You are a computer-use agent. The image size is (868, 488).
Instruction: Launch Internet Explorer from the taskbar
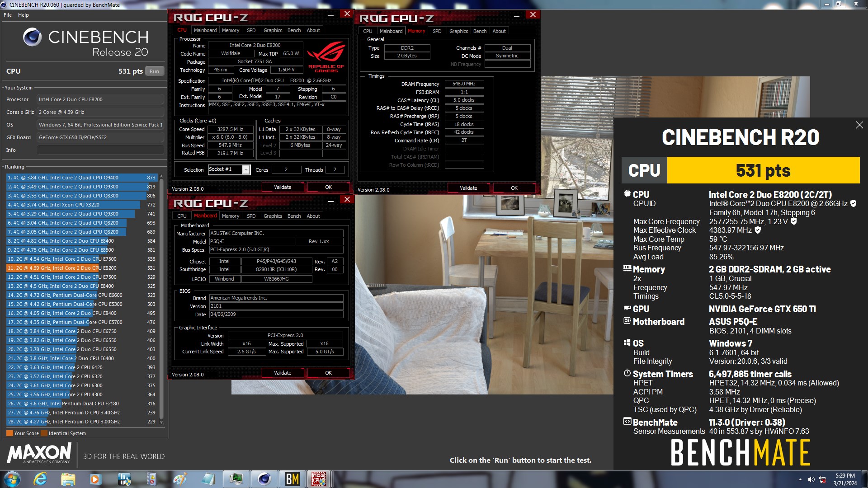(40, 479)
